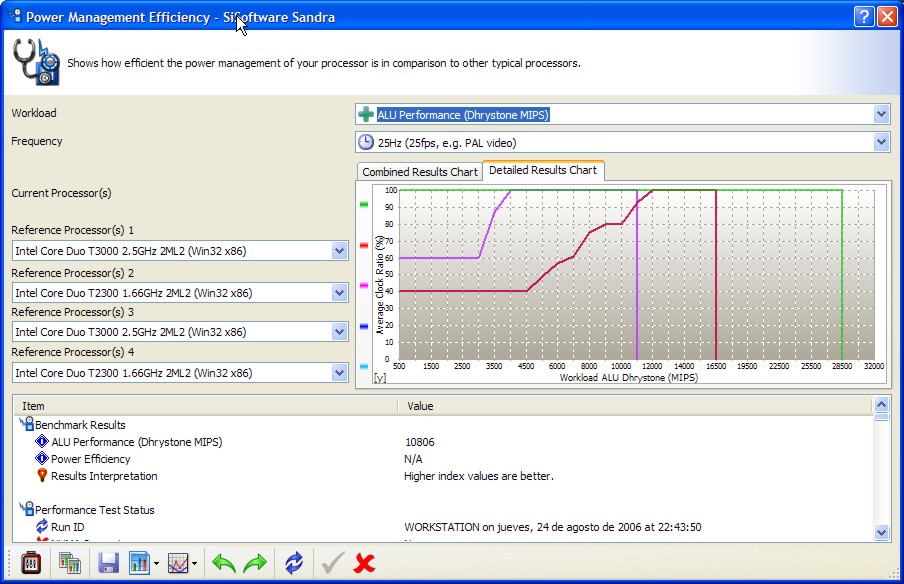
Task: Click the WORKSTATION run ID value text
Action: click(552, 527)
